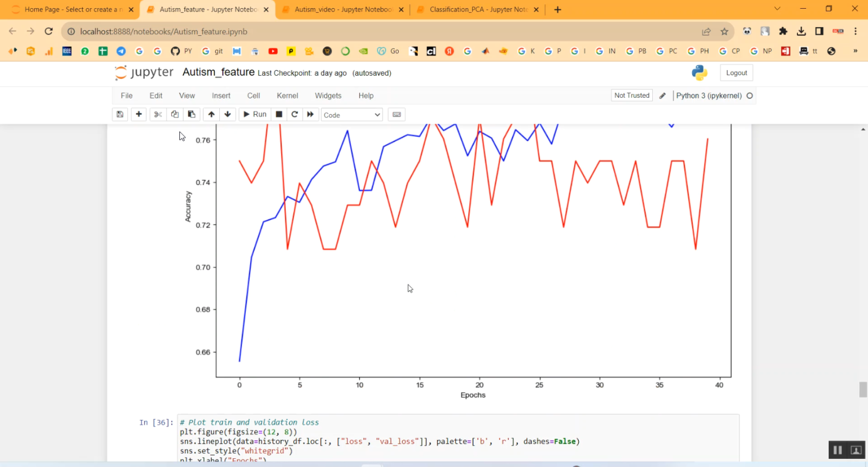868x467 pixels.
Task: Toggle the browser side panel
Action: click(819, 32)
